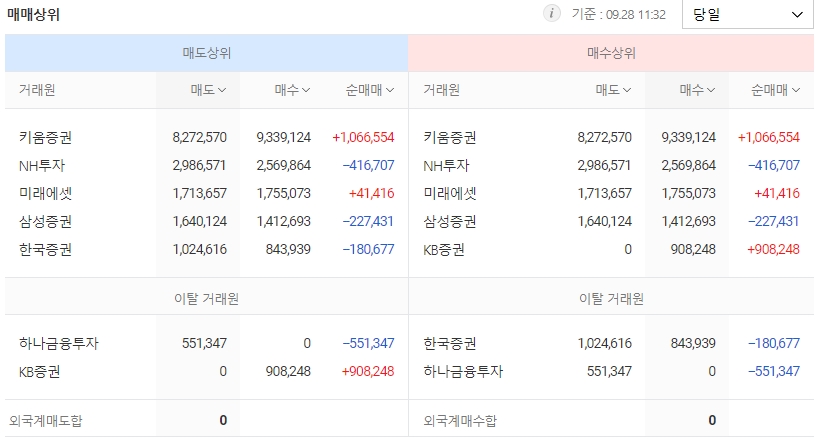Click the 매매상위 section title
This screenshot has height=443, width=818.
(33, 15)
